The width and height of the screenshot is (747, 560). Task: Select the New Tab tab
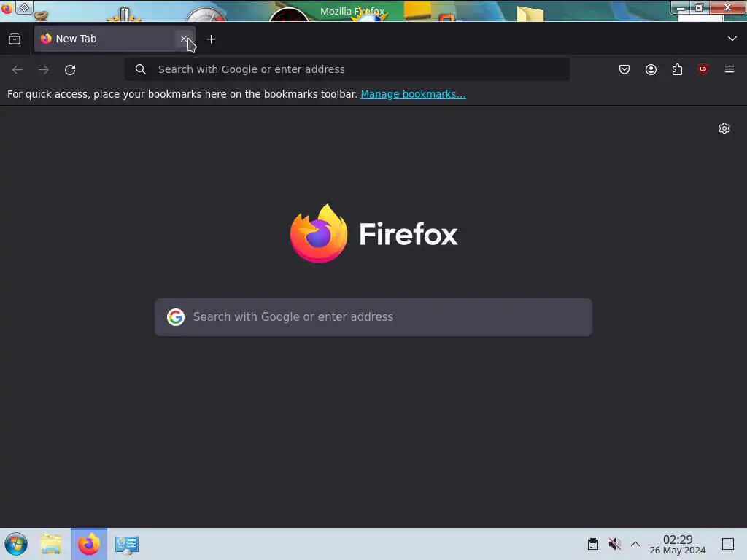115,39
